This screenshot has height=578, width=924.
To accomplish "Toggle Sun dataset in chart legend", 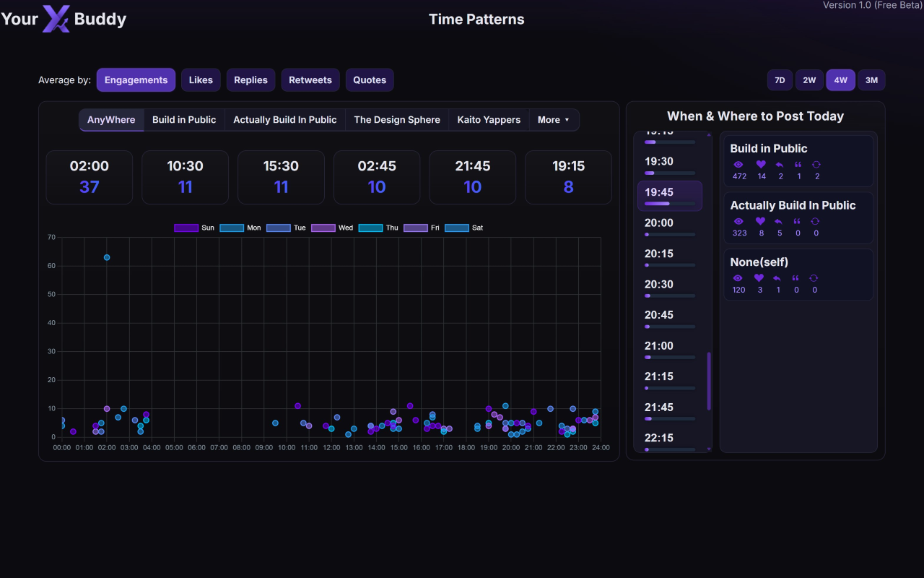I will [186, 228].
